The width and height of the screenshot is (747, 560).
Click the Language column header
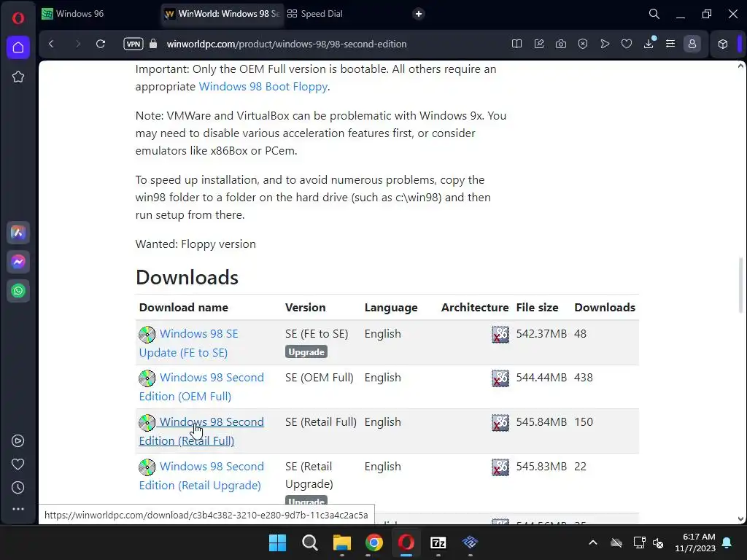tap(391, 308)
